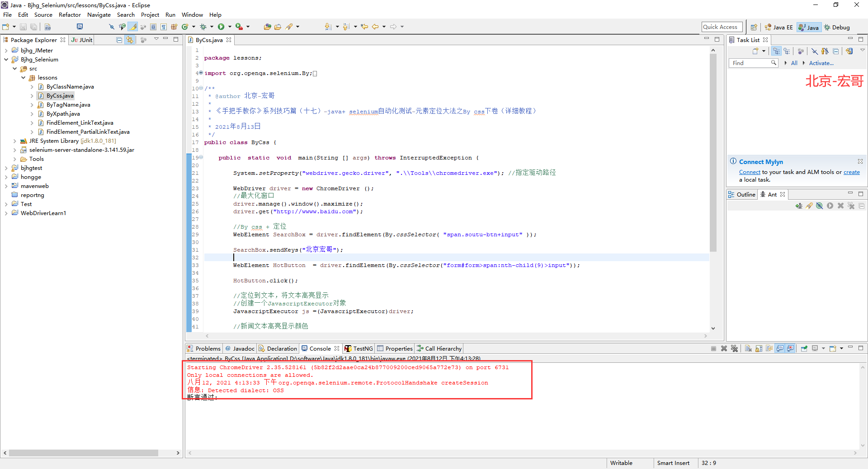Open the Navigate menu
The height and width of the screenshot is (469, 868).
pyautogui.click(x=99, y=15)
